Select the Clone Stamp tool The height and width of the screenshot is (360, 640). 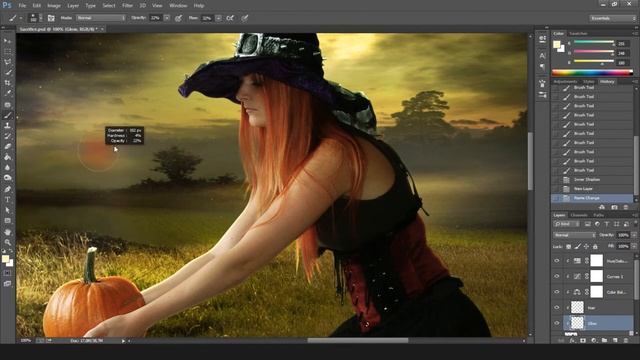click(x=7, y=126)
